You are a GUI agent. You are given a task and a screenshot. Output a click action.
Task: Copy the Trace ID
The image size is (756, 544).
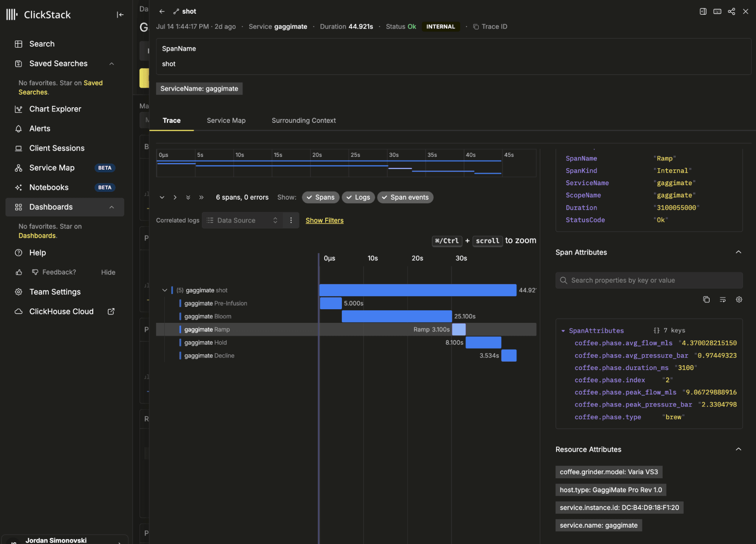click(x=490, y=26)
